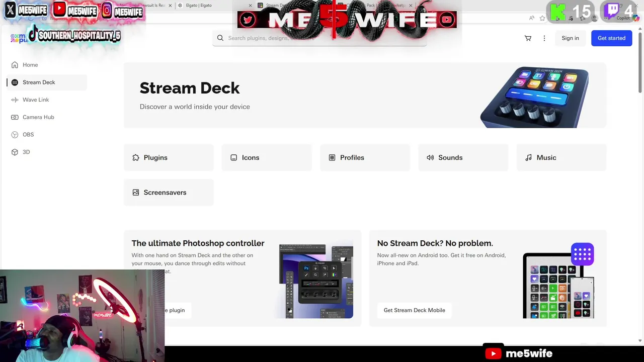Click the Sounds speaker icon
Screen dimensions: 644x362
click(430, 157)
